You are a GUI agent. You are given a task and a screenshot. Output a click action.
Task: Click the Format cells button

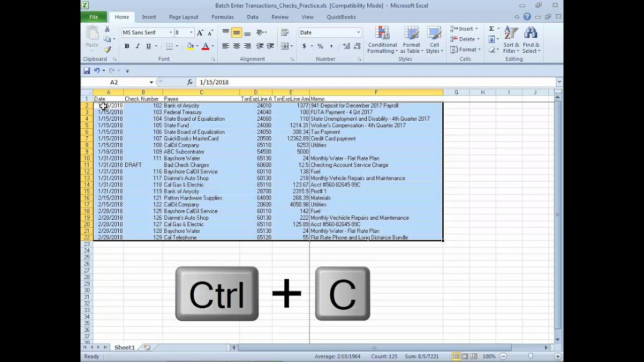[x=465, y=50]
